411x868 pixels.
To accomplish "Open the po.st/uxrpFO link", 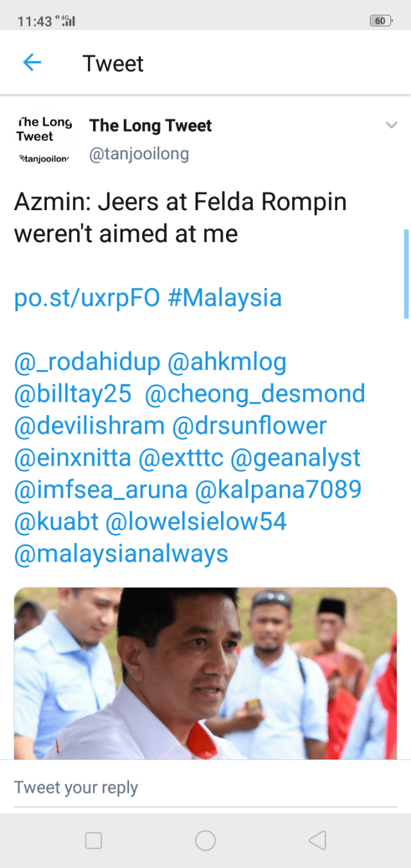I will point(87,298).
